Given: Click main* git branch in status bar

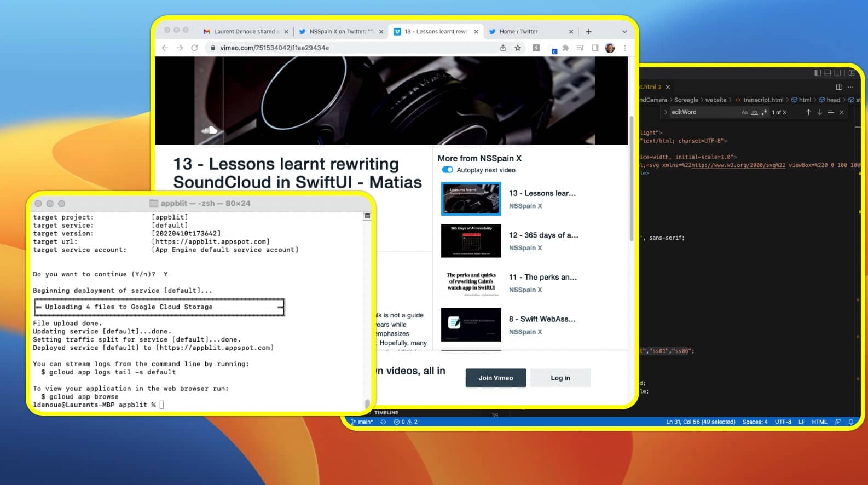Looking at the screenshot, I should 362,422.
